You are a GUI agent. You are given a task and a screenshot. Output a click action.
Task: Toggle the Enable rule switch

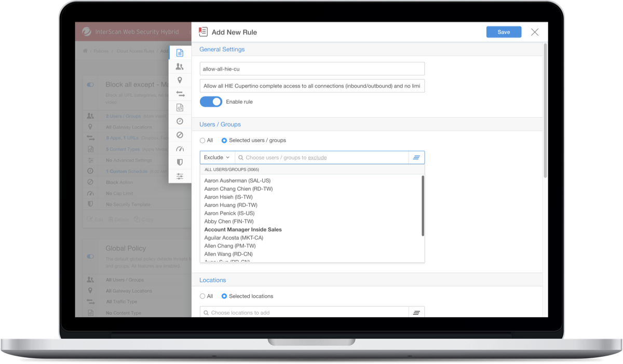[x=211, y=102]
